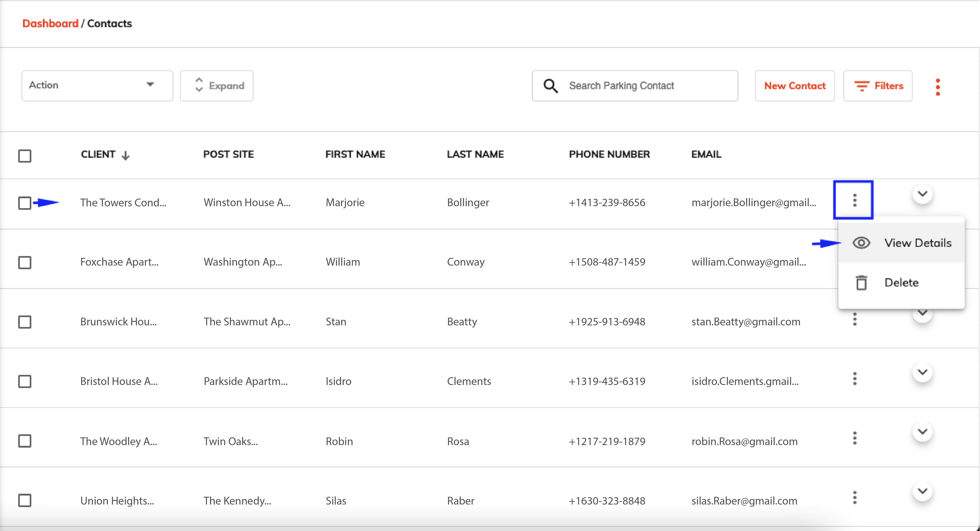
Task: Click the eye icon beside View Details
Action: tap(861, 243)
